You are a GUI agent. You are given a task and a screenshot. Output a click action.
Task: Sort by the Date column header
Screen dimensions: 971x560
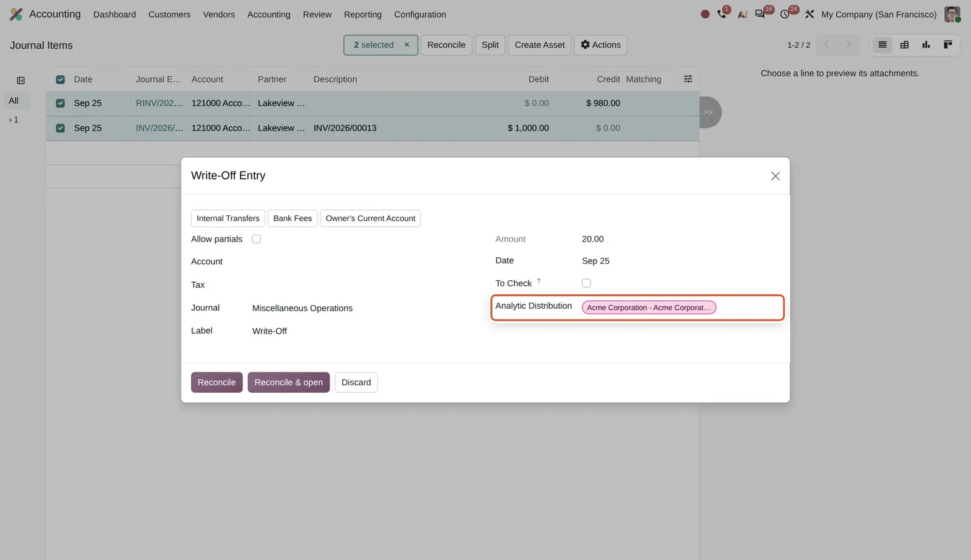click(83, 79)
